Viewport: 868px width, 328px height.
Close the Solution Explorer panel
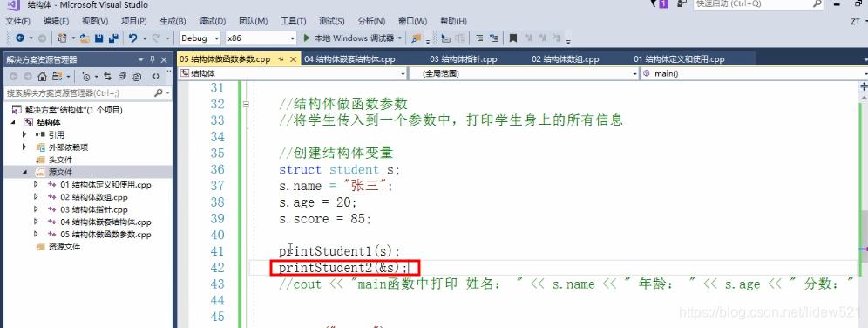[x=164, y=59]
